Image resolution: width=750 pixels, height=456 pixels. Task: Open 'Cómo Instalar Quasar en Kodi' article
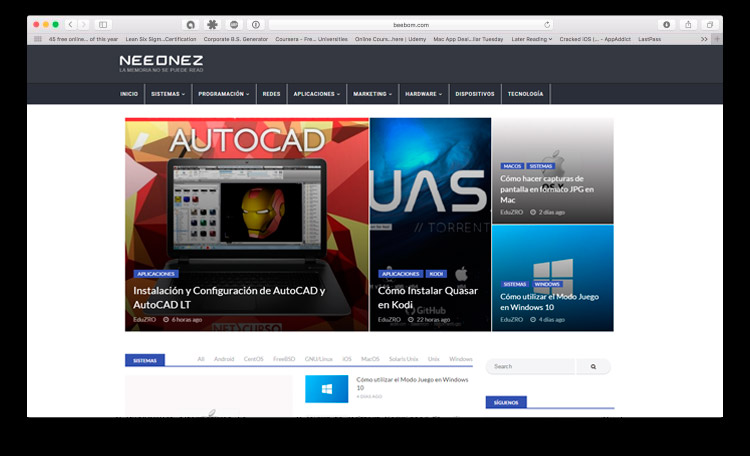click(x=428, y=298)
